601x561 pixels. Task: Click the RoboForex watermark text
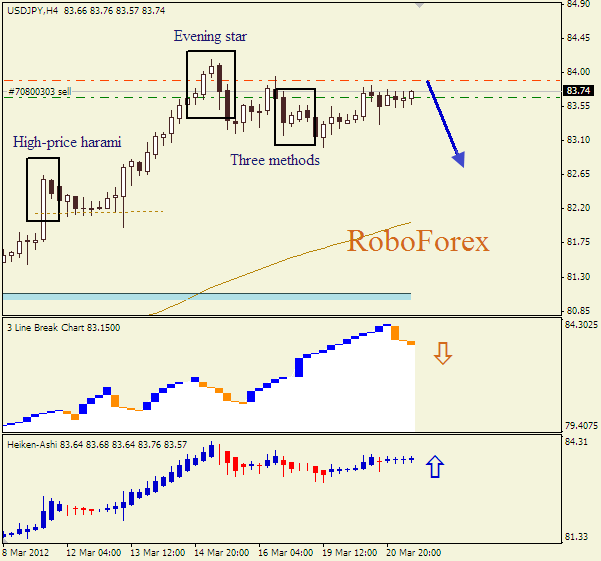418,241
